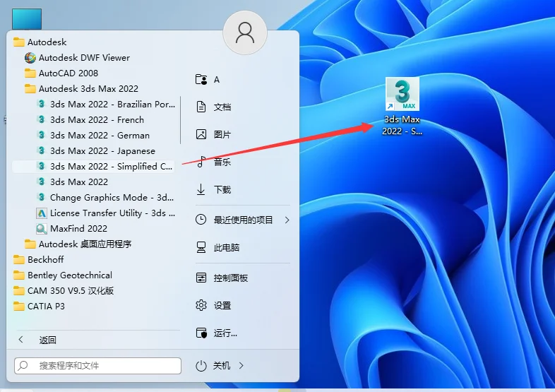
Task: Click the Run icon beside 运行...
Action: point(201,333)
